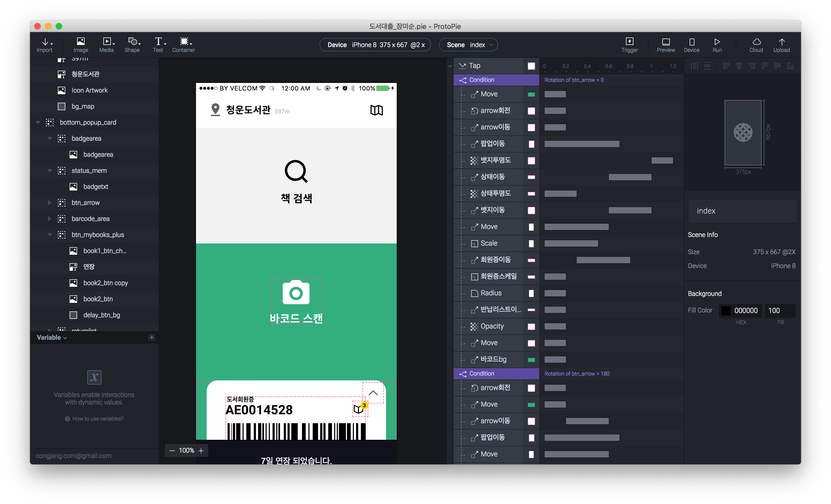This screenshot has width=831, height=504.
Task: Click the variable x placeholder icon
Action: point(94,377)
